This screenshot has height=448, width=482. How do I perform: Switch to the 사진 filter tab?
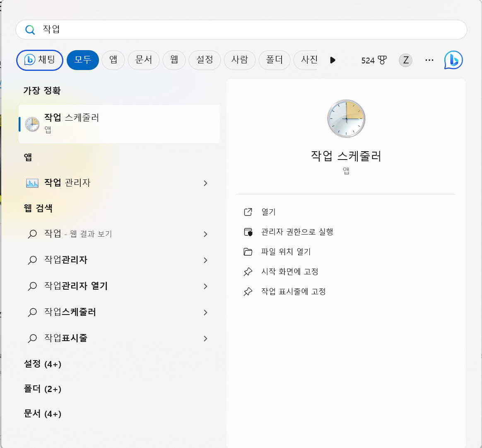[306, 60]
